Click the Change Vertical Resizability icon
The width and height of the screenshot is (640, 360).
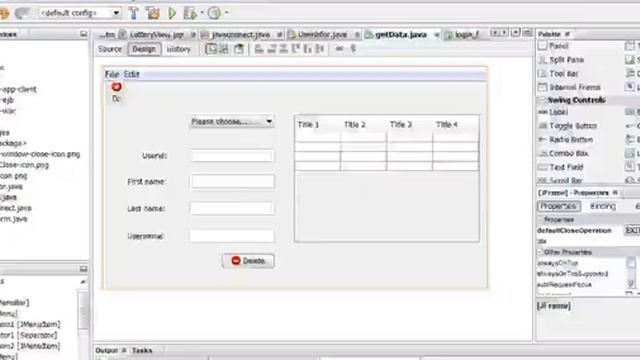coord(353,49)
